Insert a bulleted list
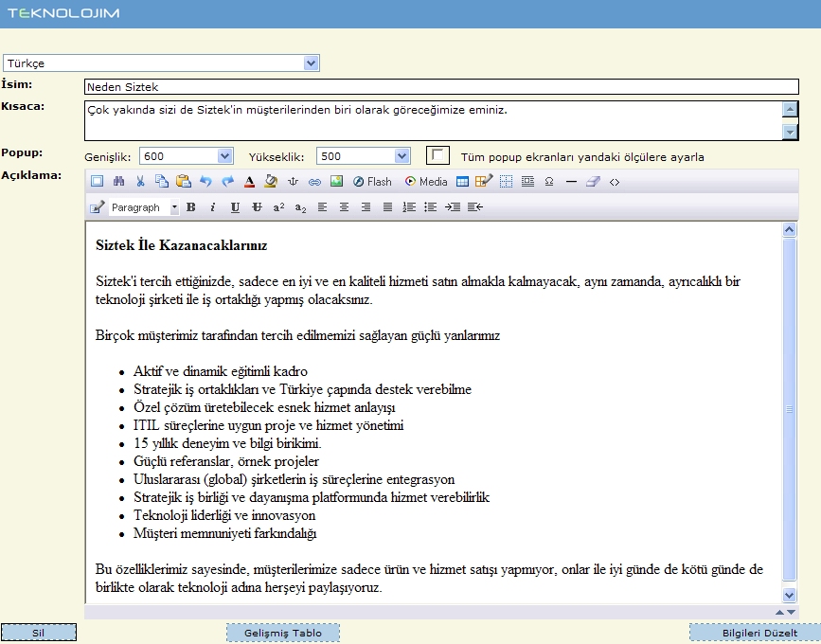This screenshot has width=821, height=644. point(431,207)
